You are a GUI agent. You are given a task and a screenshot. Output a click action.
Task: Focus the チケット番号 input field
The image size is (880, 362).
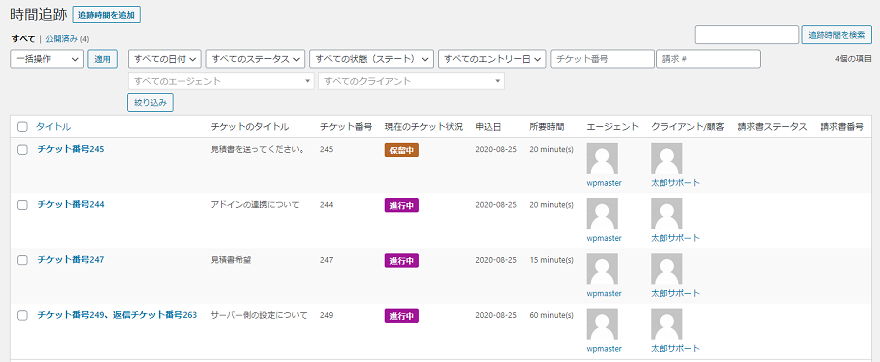coord(602,59)
